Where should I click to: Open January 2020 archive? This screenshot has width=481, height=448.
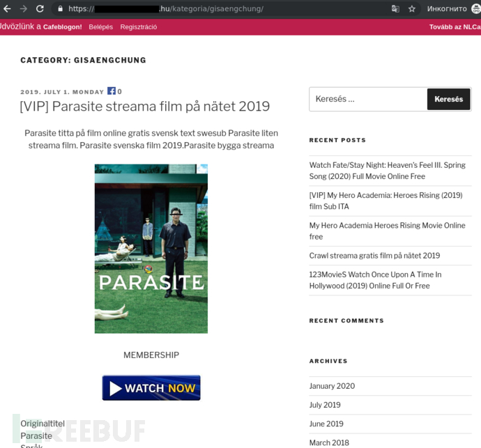[x=332, y=386]
